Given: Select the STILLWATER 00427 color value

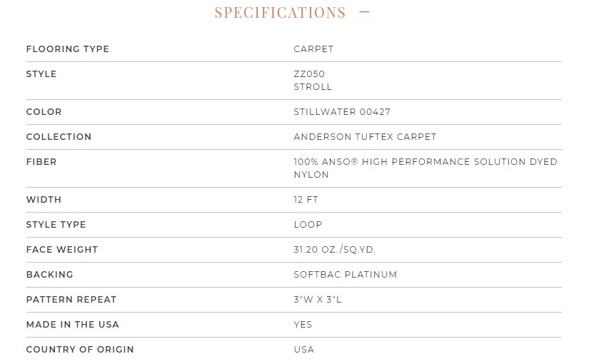Looking at the screenshot, I should pyautogui.click(x=342, y=112).
